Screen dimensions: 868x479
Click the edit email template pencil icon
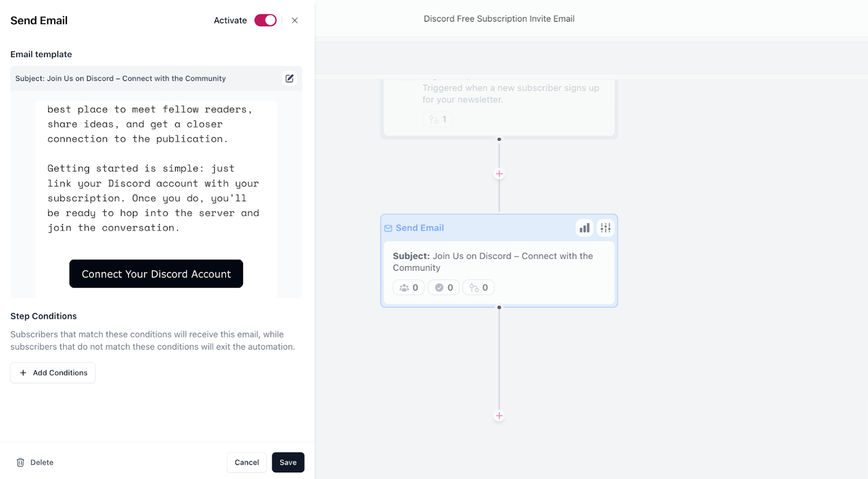(290, 79)
